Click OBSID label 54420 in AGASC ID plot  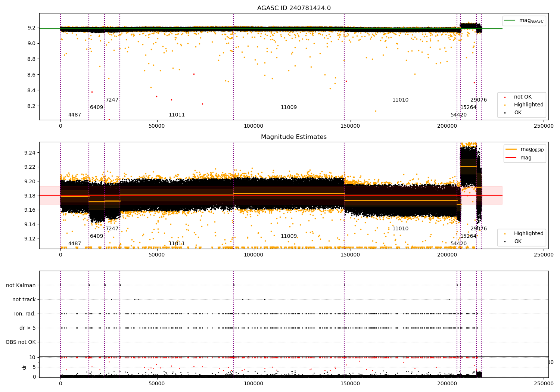pyautogui.click(x=458, y=115)
